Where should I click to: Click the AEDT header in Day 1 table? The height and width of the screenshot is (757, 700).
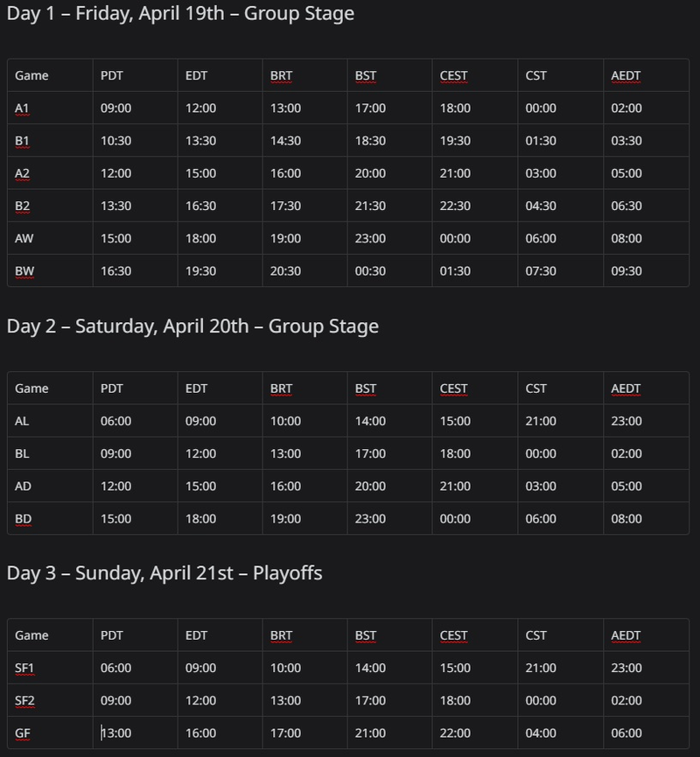click(647, 76)
